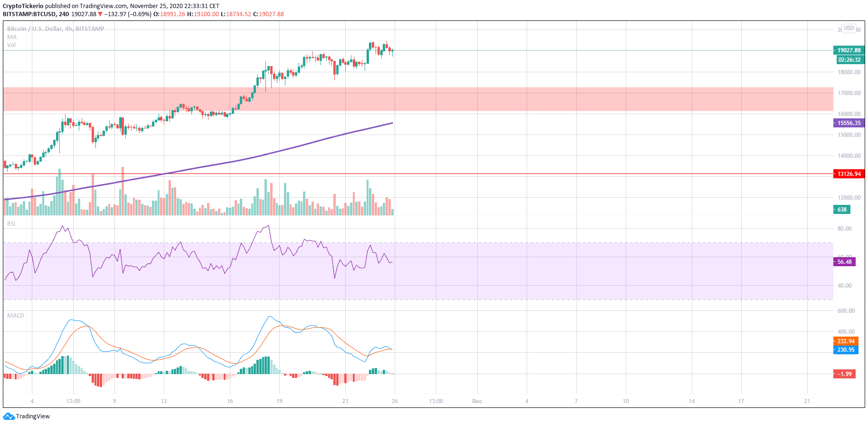The width and height of the screenshot is (868, 425).
Task: Click the USD currency button
Action: click(x=849, y=29)
